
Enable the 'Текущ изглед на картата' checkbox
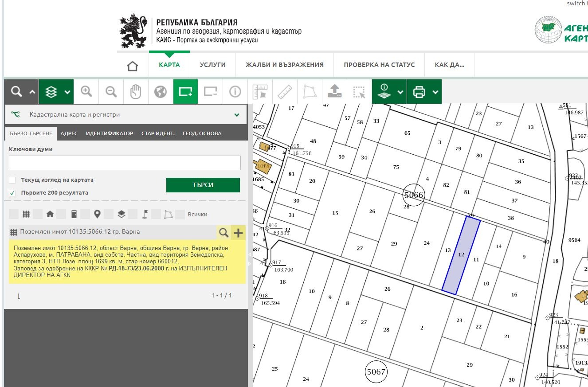point(12,180)
